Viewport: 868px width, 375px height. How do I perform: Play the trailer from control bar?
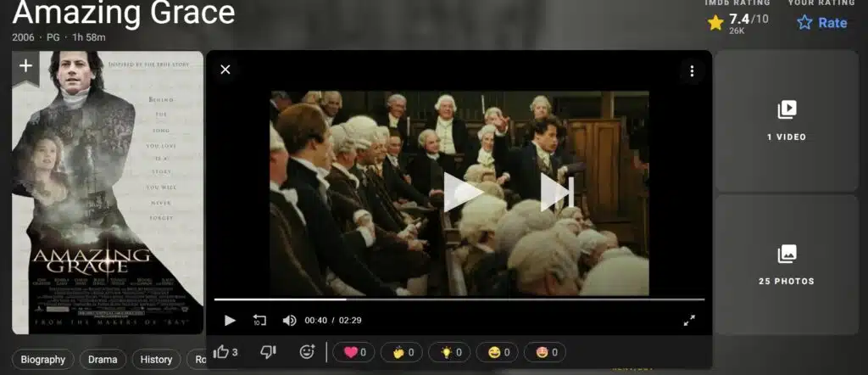[230, 320]
